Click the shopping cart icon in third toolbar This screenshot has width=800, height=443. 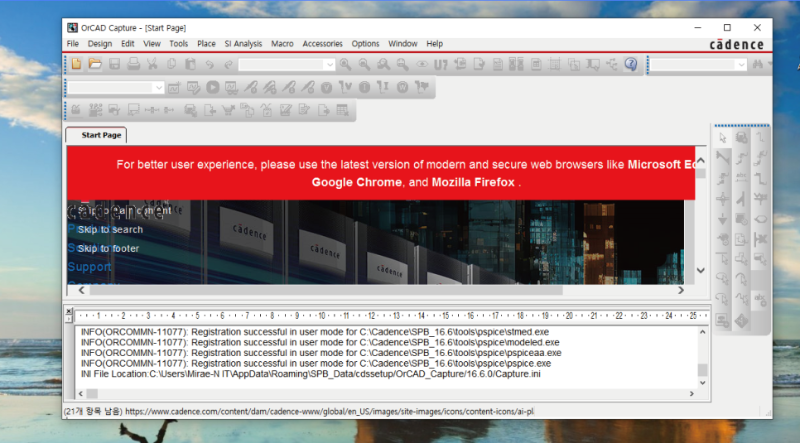(228, 110)
